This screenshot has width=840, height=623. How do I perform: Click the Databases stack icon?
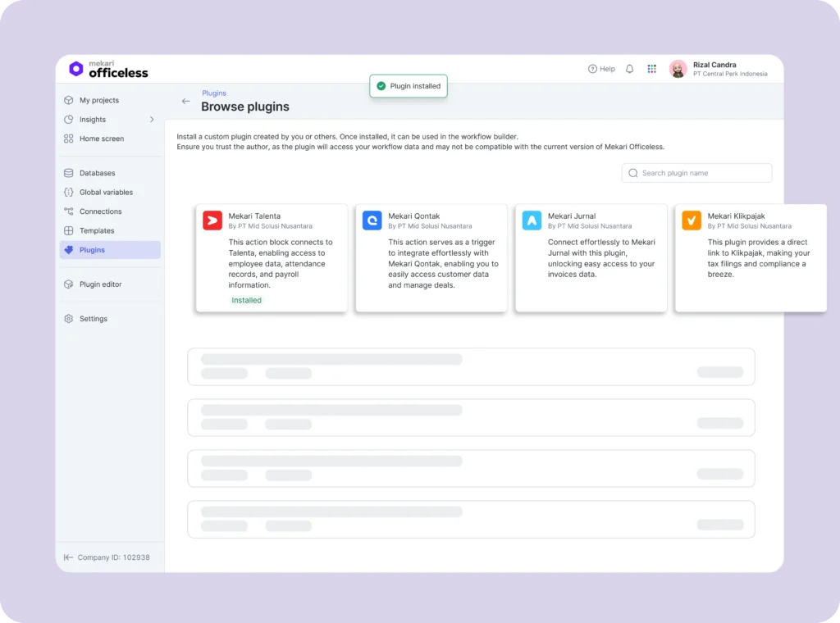click(69, 173)
